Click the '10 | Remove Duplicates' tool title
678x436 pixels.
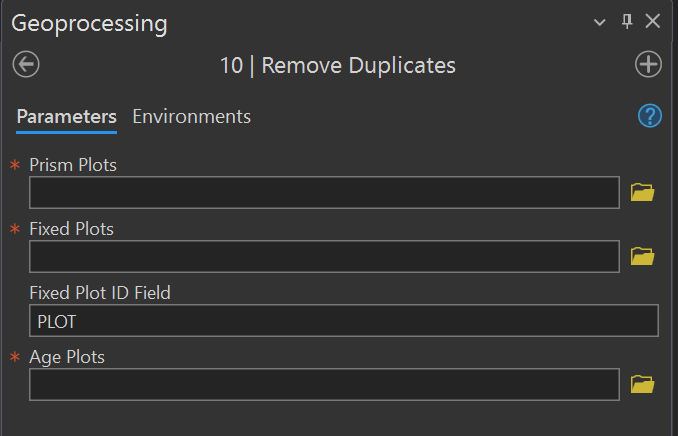click(337, 66)
